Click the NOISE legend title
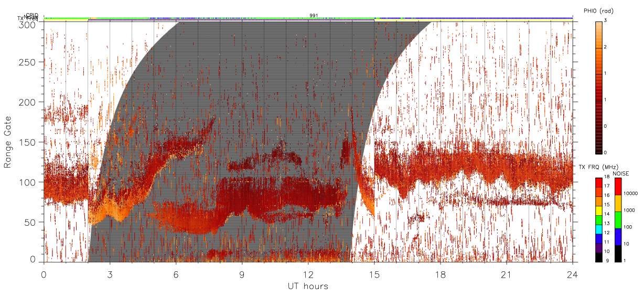Image resolution: width=644 pixels, height=297 pixels. click(621, 173)
